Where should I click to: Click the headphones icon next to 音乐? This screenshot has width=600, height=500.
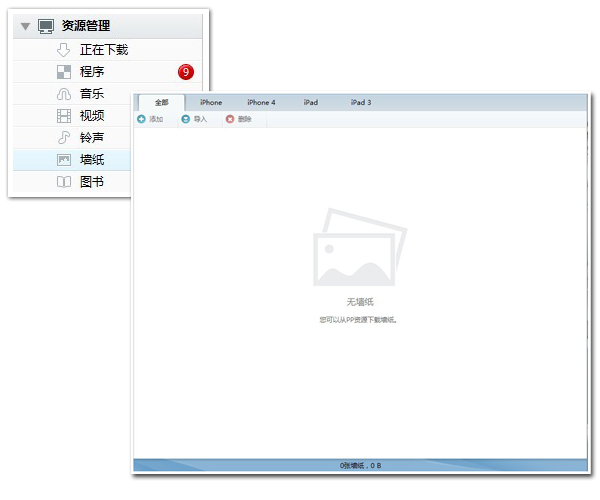64,94
